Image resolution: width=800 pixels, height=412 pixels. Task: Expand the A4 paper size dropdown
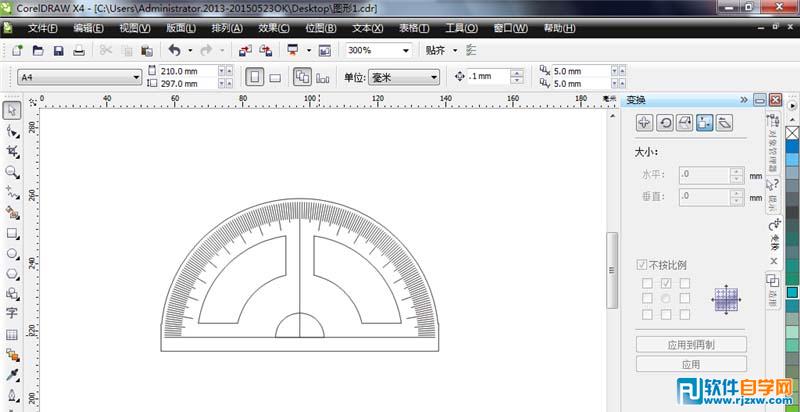(x=136, y=77)
